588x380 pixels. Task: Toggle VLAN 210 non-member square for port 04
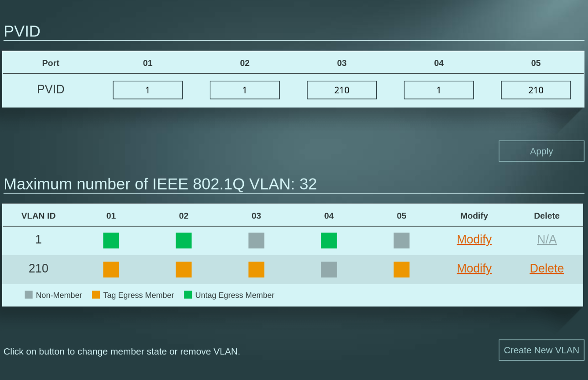(329, 270)
